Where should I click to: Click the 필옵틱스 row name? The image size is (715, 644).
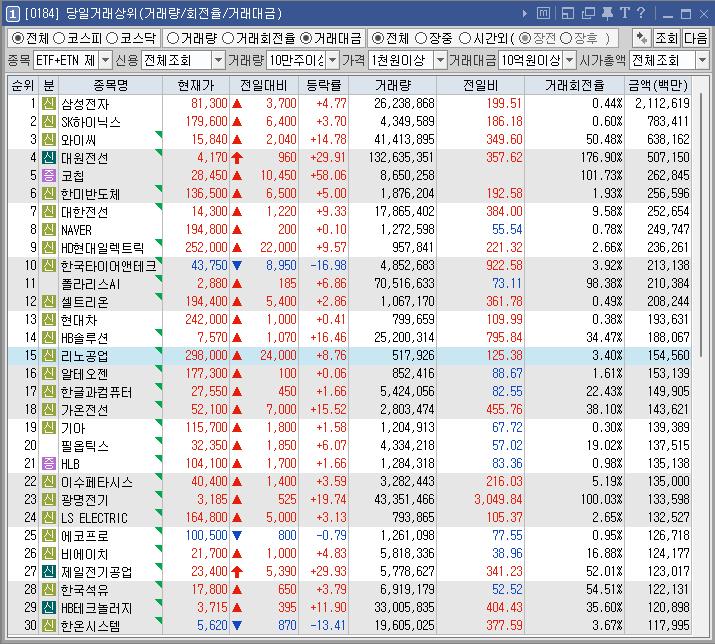84,446
